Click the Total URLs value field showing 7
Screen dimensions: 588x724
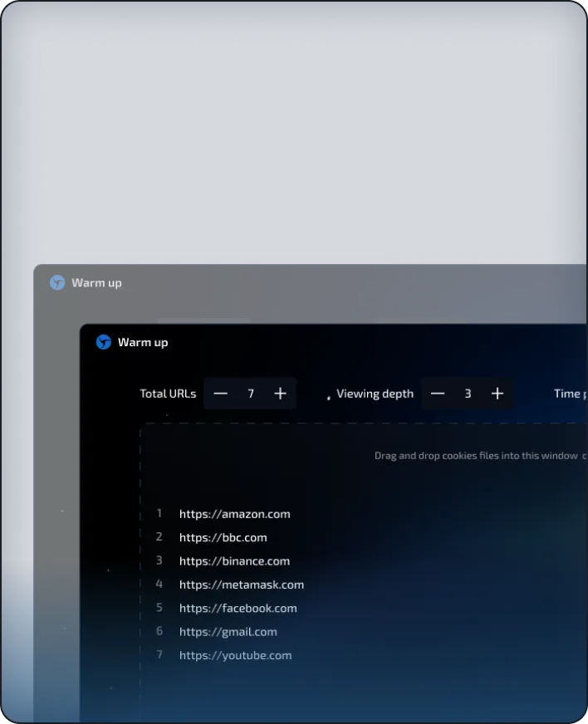click(x=250, y=394)
